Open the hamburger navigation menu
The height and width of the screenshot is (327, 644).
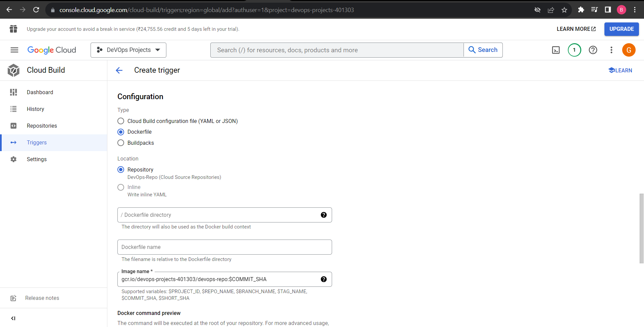(14, 50)
